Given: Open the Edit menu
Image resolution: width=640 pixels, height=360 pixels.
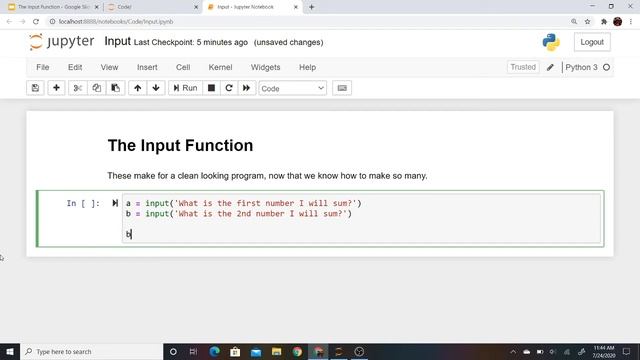Looking at the screenshot, I should click(75, 67).
